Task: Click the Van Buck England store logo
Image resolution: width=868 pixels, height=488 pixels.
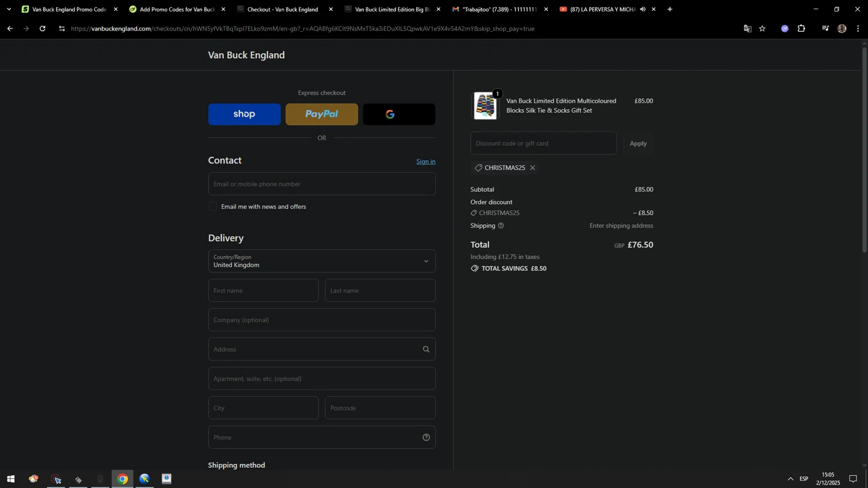Action: [x=247, y=55]
